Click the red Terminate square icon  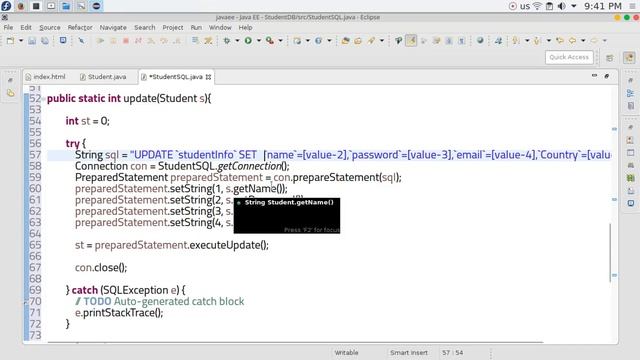pyautogui.click(x=126, y=40)
